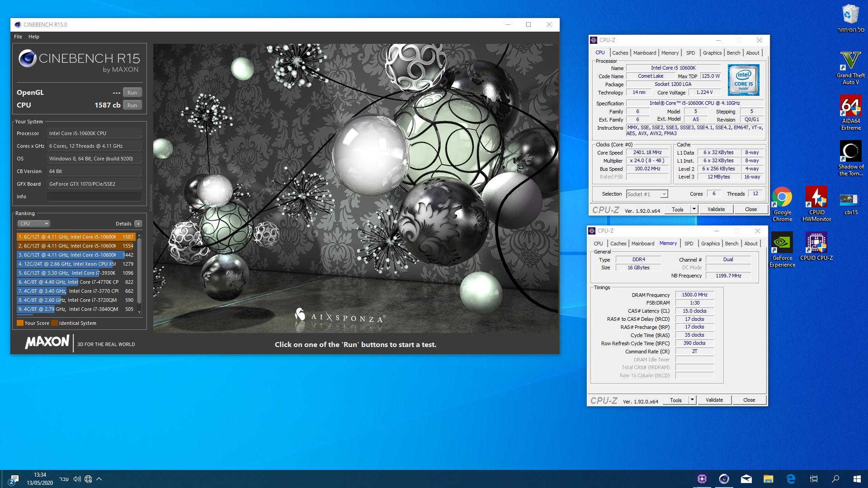The width and height of the screenshot is (868, 488).
Task: Click the ranking list scrollbar
Action: coord(139,271)
